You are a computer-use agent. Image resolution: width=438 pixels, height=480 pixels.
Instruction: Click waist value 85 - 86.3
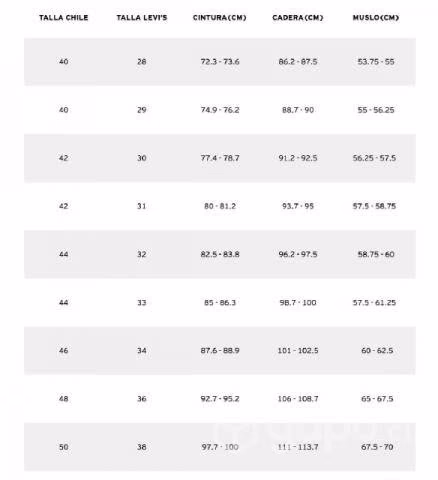pyautogui.click(x=220, y=303)
